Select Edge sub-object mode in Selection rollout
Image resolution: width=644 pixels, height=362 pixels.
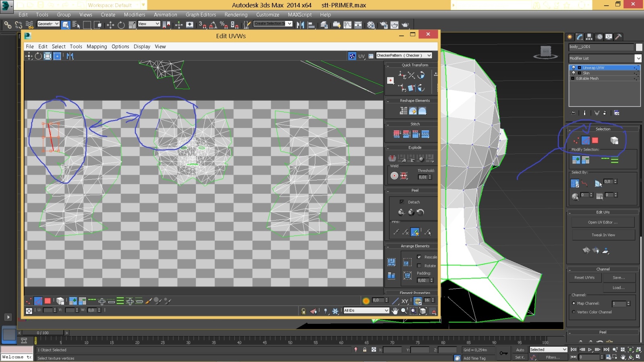(586, 141)
